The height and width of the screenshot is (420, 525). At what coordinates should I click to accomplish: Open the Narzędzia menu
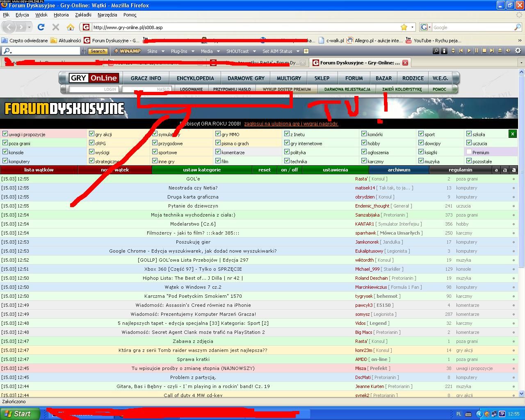107,15
